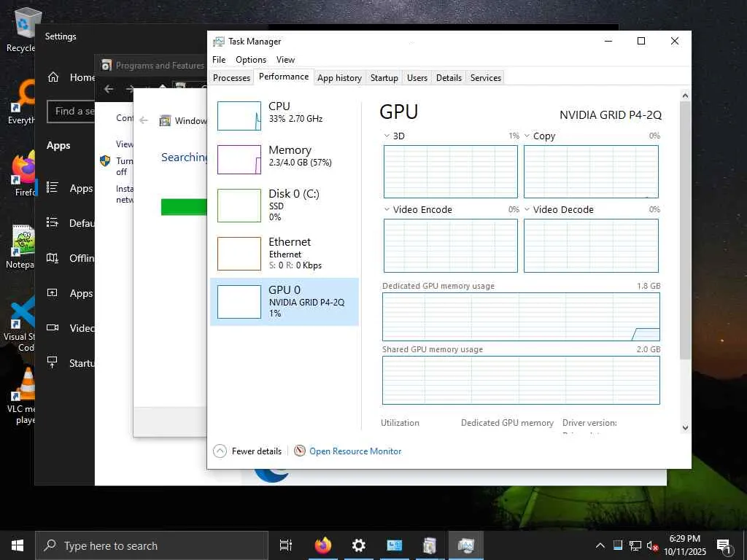Click the Dedicated GPU memory usage graph
The width and height of the screenshot is (747, 560).
pos(521,316)
